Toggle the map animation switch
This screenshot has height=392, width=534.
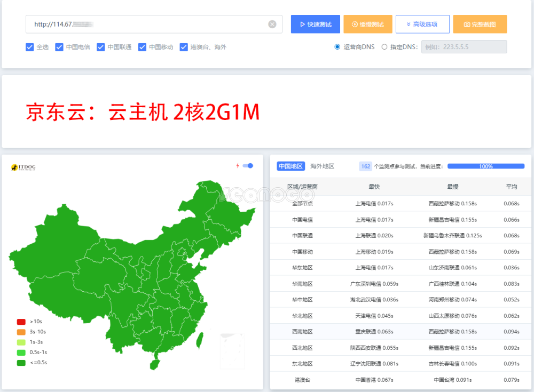click(248, 166)
